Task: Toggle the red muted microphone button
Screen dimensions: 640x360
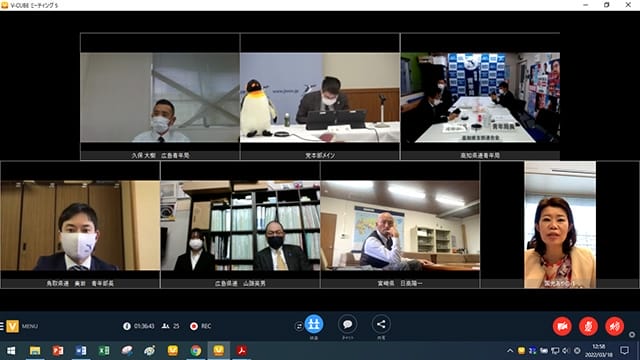Action: 589,326
